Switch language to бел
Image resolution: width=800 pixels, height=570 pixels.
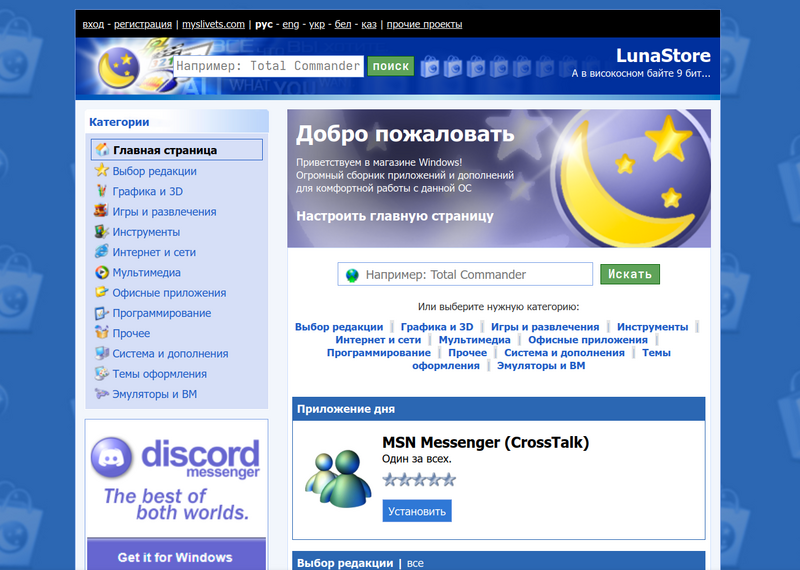click(x=343, y=24)
